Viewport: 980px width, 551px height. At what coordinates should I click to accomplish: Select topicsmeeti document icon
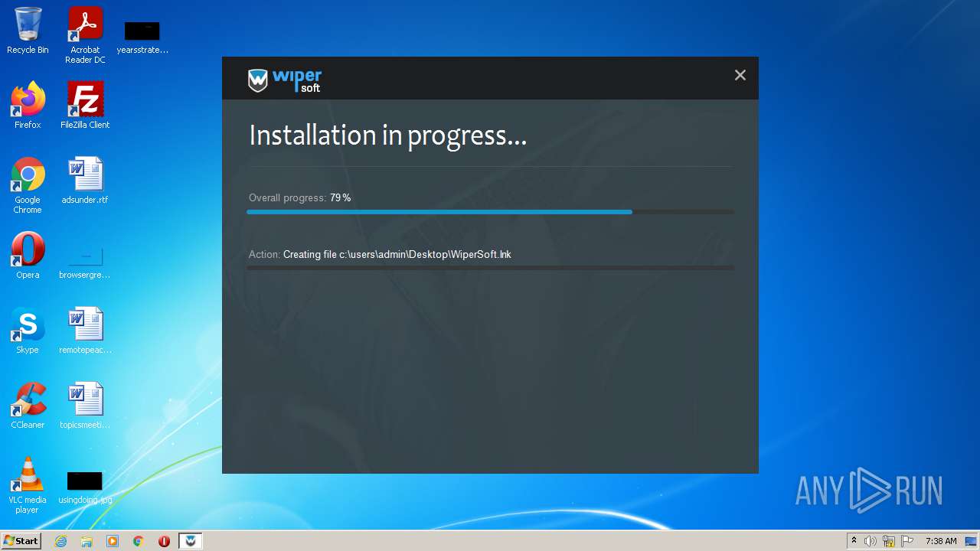click(x=85, y=406)
